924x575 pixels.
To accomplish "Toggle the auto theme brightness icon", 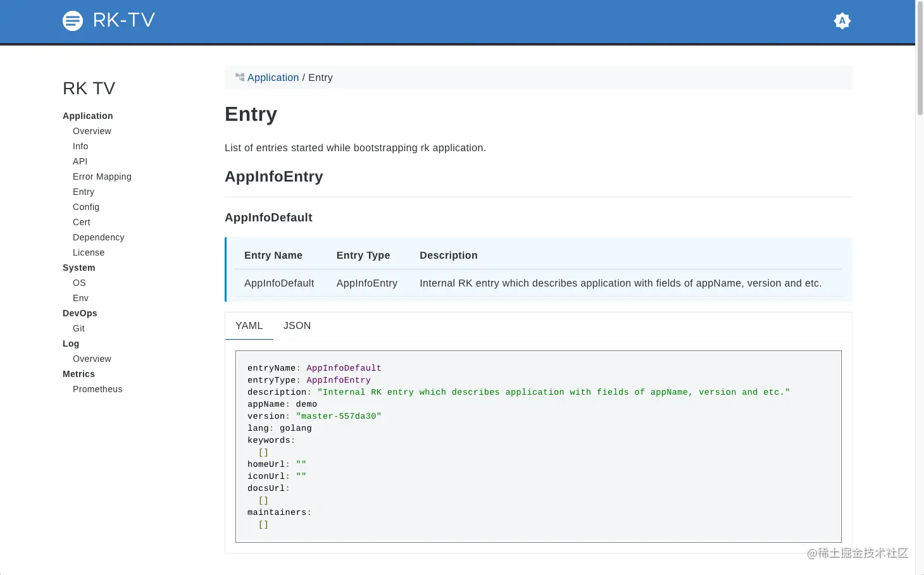I will [x=842, y=21].
